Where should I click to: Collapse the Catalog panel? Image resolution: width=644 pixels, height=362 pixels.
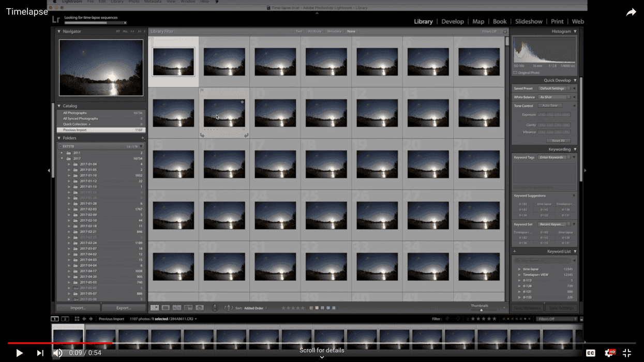[59, 106]
